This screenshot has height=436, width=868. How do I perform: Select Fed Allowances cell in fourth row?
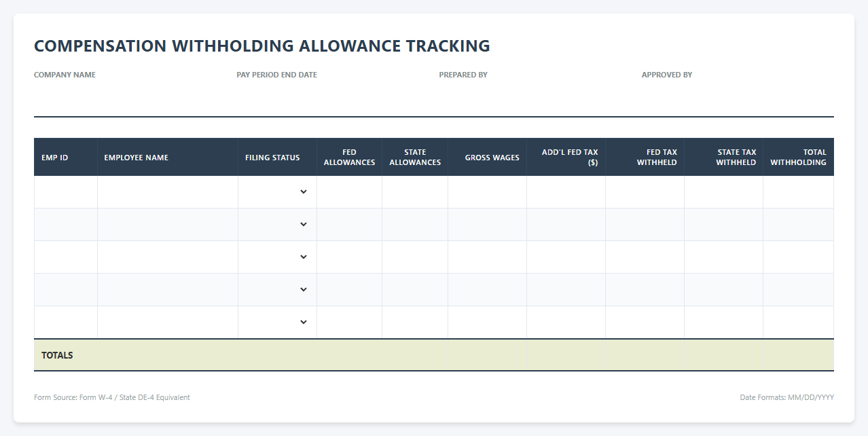click(349, 290)
